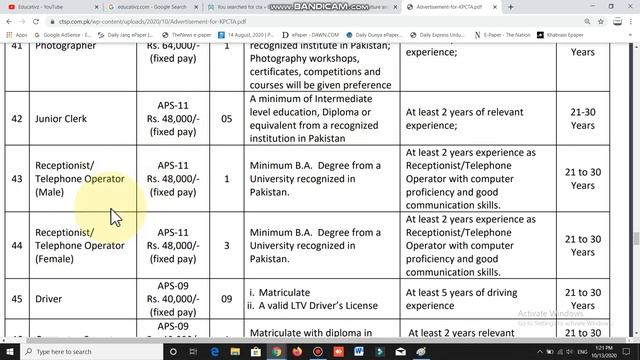This screenshot has width=640, height=360.
Task: Close the educativz.com Google Search tab
Action: coord(196,7)
